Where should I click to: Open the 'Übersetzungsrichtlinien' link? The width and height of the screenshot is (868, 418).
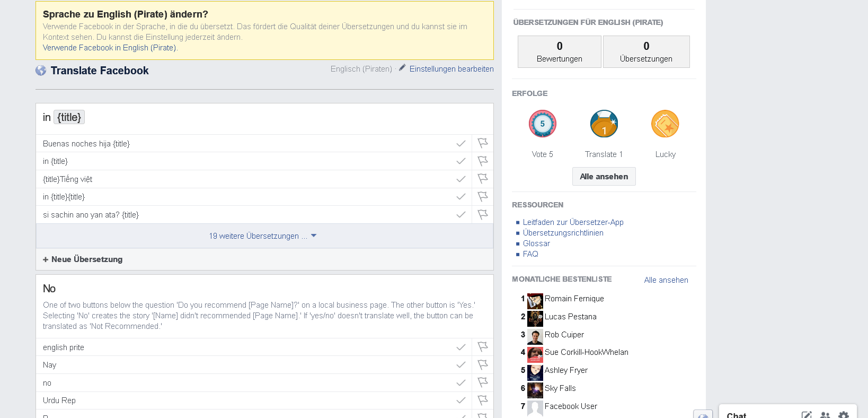pyautogui.click(x=563, y=233)
